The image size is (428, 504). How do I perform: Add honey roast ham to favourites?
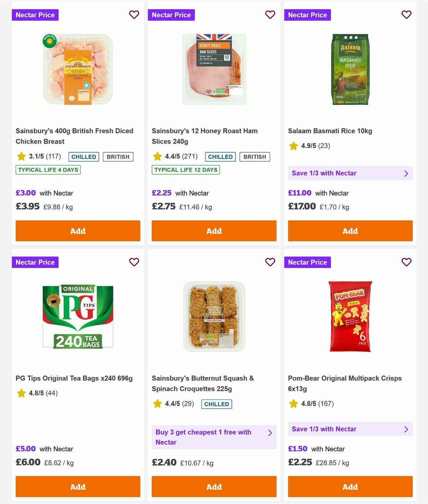tap(270, 15)
